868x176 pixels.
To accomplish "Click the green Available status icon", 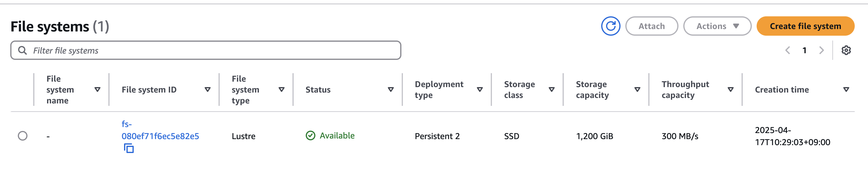I will click(310, 135).
